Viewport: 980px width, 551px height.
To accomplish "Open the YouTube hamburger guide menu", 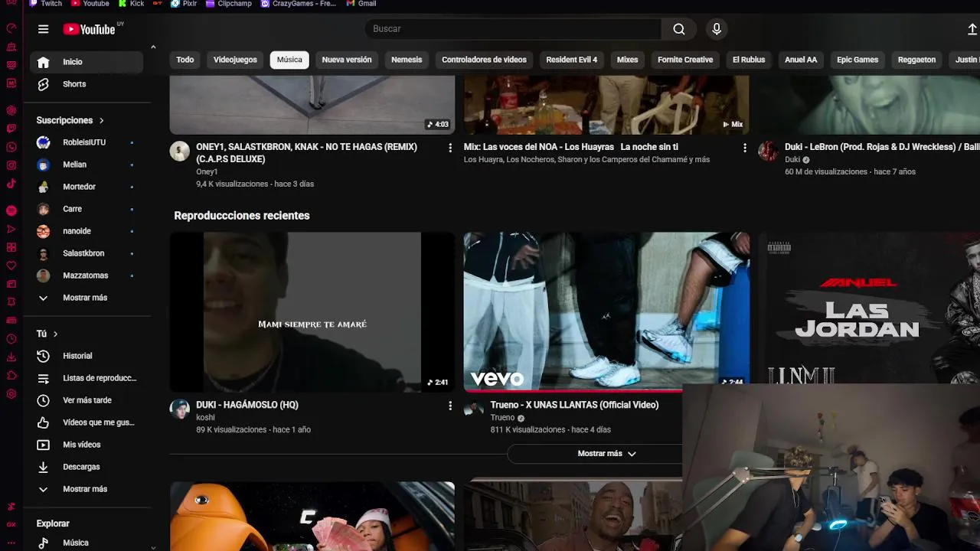I will click(44, 29).
